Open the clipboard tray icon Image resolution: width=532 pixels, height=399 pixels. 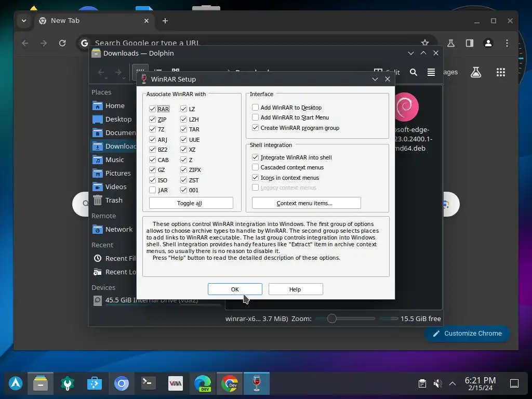pyautogui.click(x=422, y=383)
